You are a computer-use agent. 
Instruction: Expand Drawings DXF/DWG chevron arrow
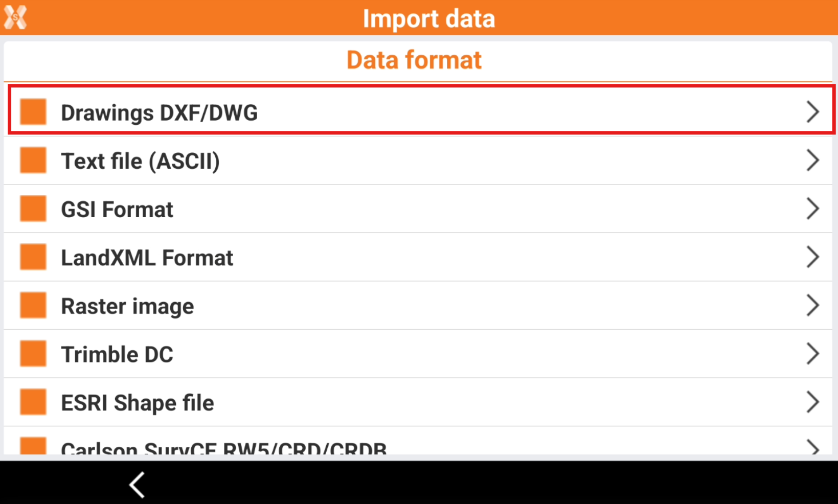[x=812, y=112]
